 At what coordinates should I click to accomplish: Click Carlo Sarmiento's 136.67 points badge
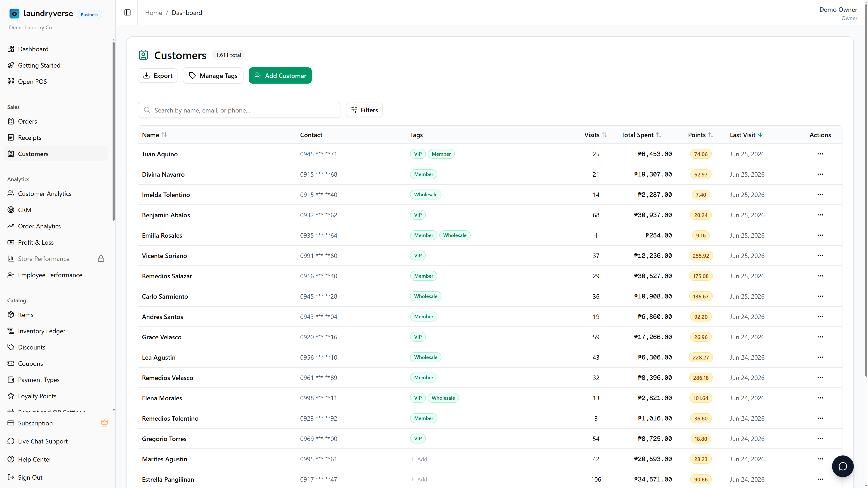point(701,296)
